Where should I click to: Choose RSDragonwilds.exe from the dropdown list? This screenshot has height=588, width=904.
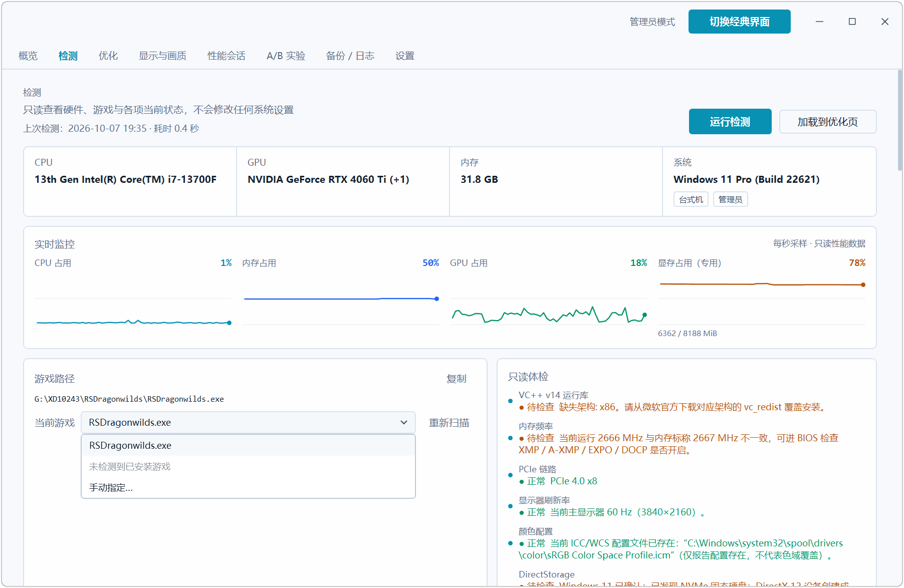click(248, 445)
